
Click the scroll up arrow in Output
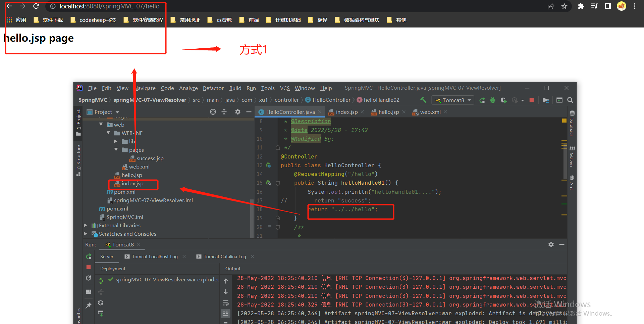tap(226, 281)
